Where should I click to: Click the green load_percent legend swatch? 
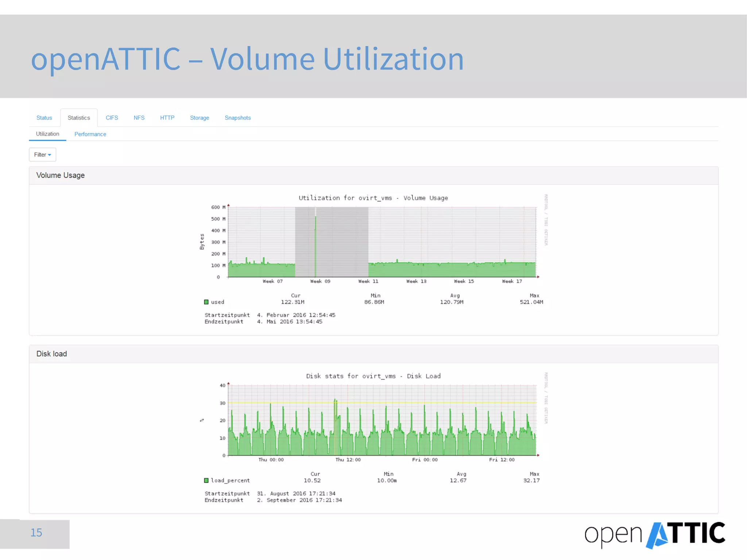[x=206, y=481]
